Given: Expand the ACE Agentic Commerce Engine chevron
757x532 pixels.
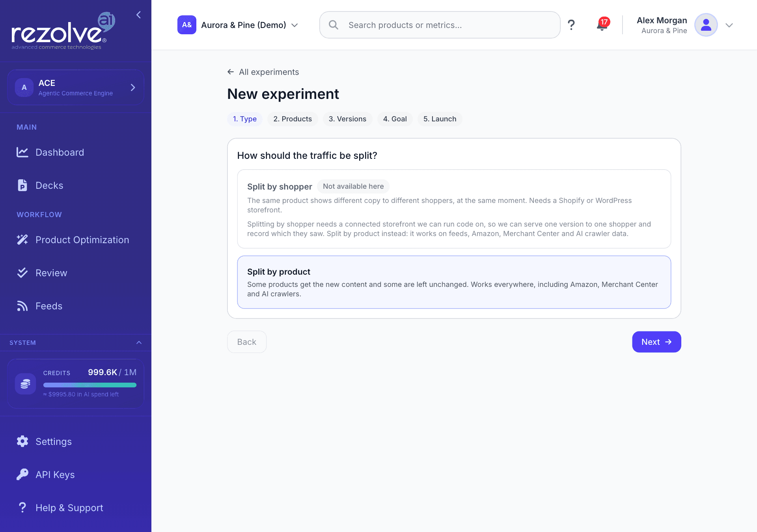Looking at the screenshot, I should pyautogui.click(x=133, y=87).
